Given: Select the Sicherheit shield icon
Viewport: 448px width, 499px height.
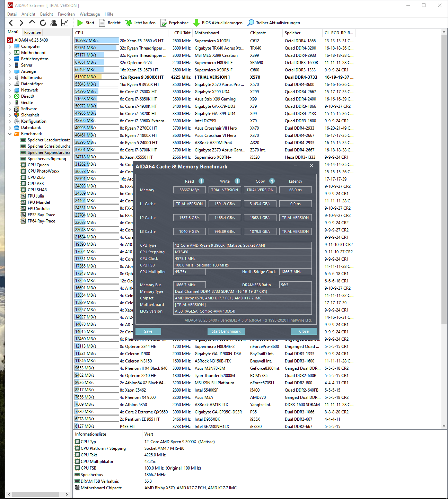Looking at the screenshot, I should (x=17, y=115).
